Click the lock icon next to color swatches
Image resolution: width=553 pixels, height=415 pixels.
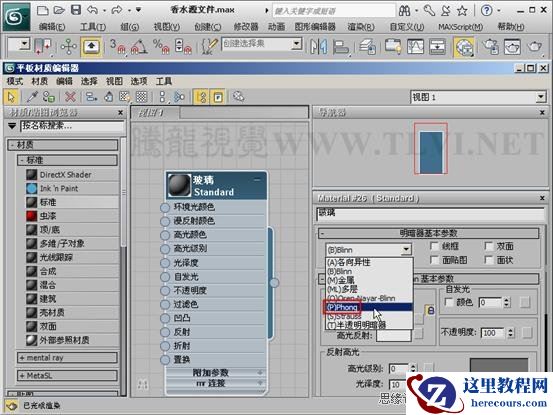tap(431, 310)
